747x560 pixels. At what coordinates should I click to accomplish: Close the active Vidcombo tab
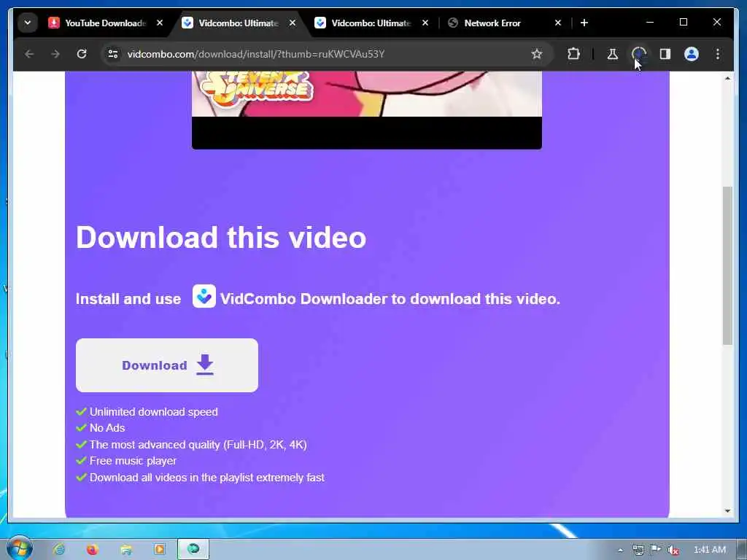point(293,23)
